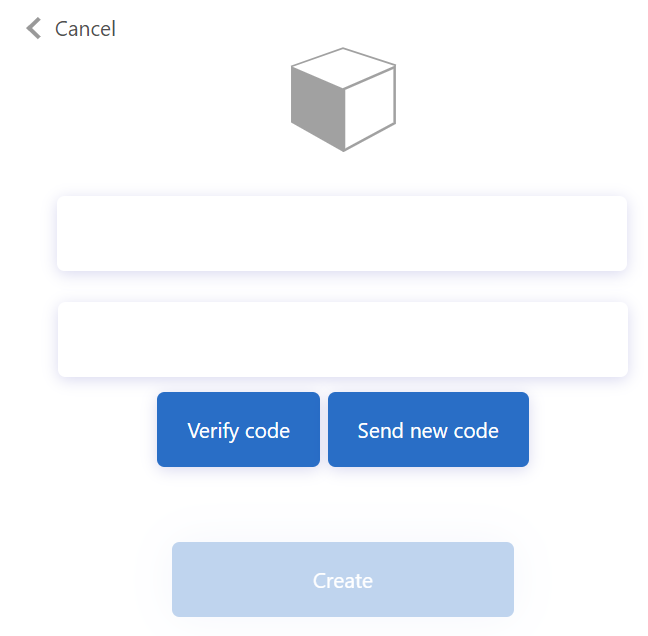The image size is (648, 636).
Task: Focus the first empty text field
Action: (342, 233)
